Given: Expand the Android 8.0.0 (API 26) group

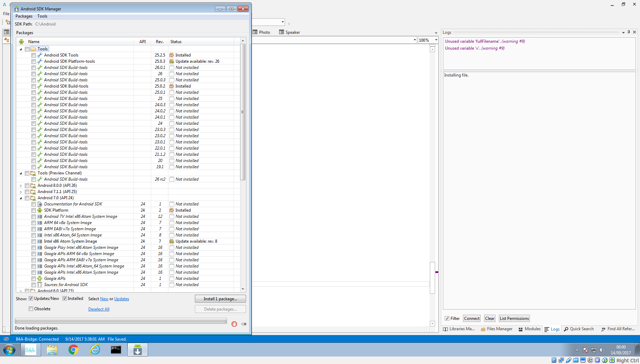Looking at the screenshot, I should (21, 186).
